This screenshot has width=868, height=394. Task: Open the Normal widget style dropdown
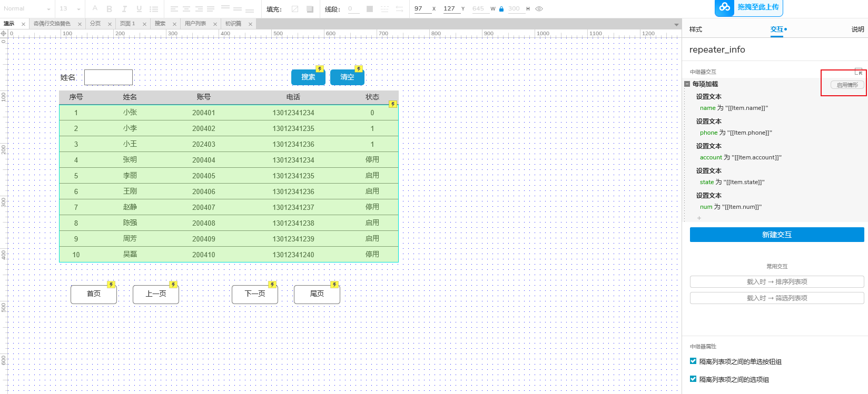(27, 9)
